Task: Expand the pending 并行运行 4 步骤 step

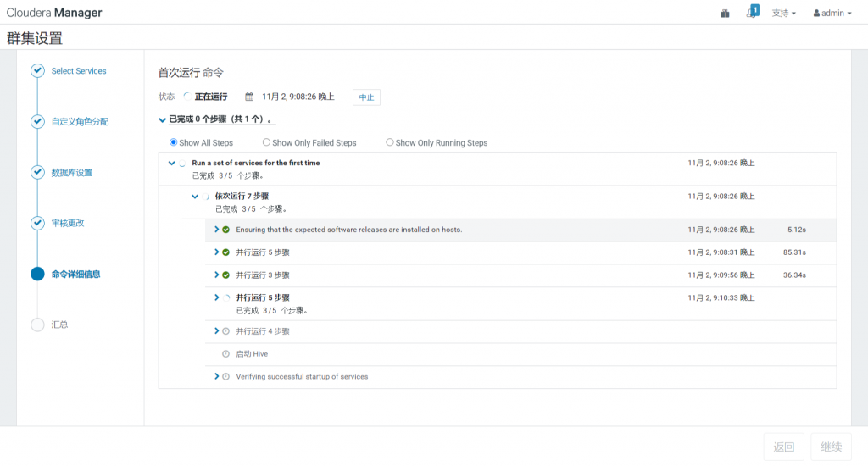Action: click(216, 331)
